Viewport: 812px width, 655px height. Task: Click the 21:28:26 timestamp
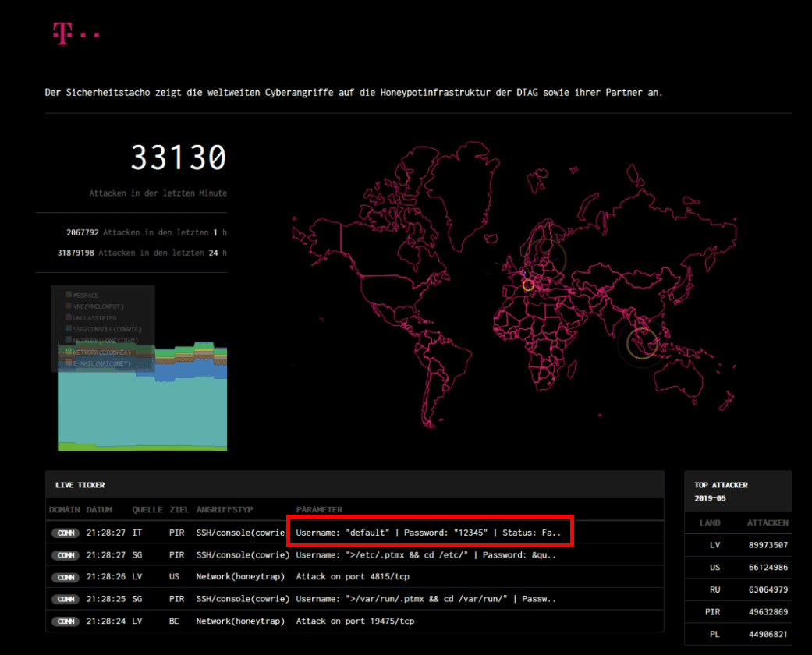(105, 577)
